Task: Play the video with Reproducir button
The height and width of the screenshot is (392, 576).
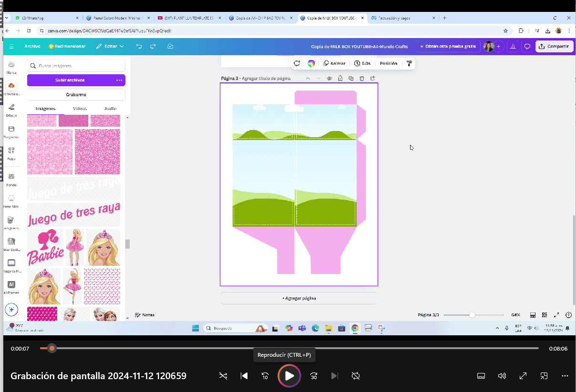Action: tap(289, 376)
